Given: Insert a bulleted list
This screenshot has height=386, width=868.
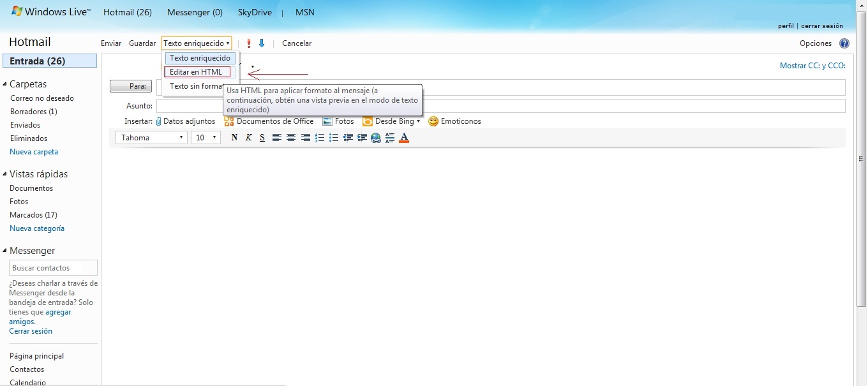Looking at the screenshot, I should coord(334,138).
